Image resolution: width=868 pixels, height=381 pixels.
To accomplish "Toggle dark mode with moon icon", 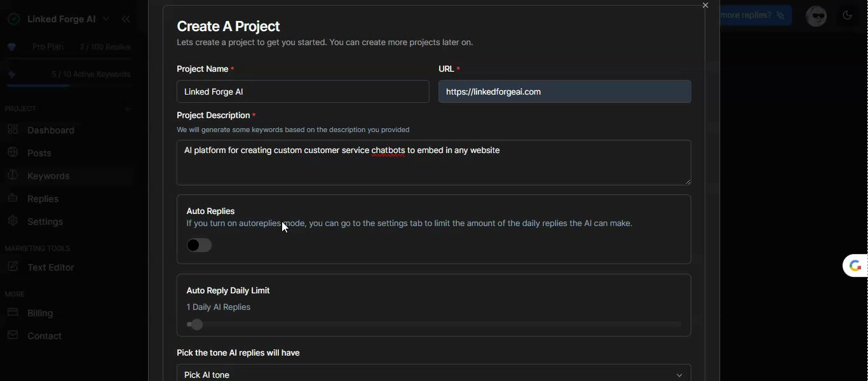I will pyautogui.click(x=847, y=16).
